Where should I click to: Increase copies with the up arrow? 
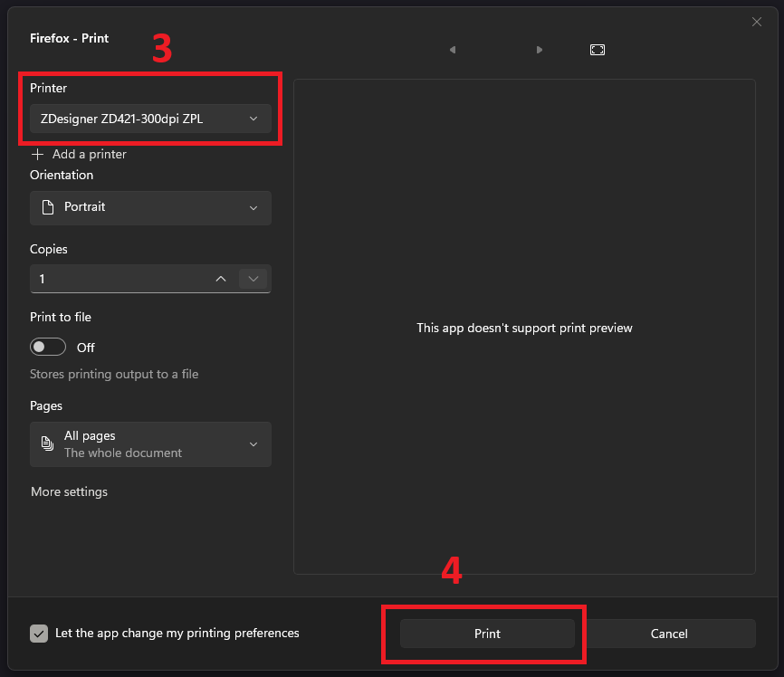pyautogui.click(x=221, y=279)
